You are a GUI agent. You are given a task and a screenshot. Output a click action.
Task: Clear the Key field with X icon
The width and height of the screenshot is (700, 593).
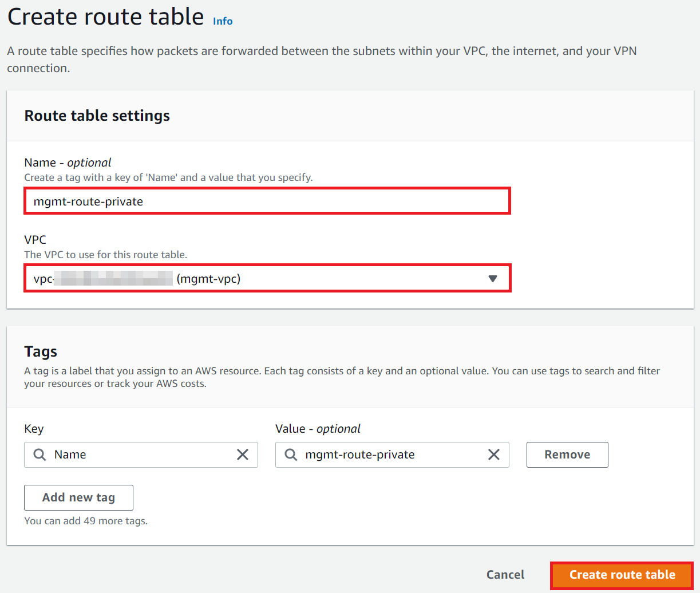coord(243,454)
